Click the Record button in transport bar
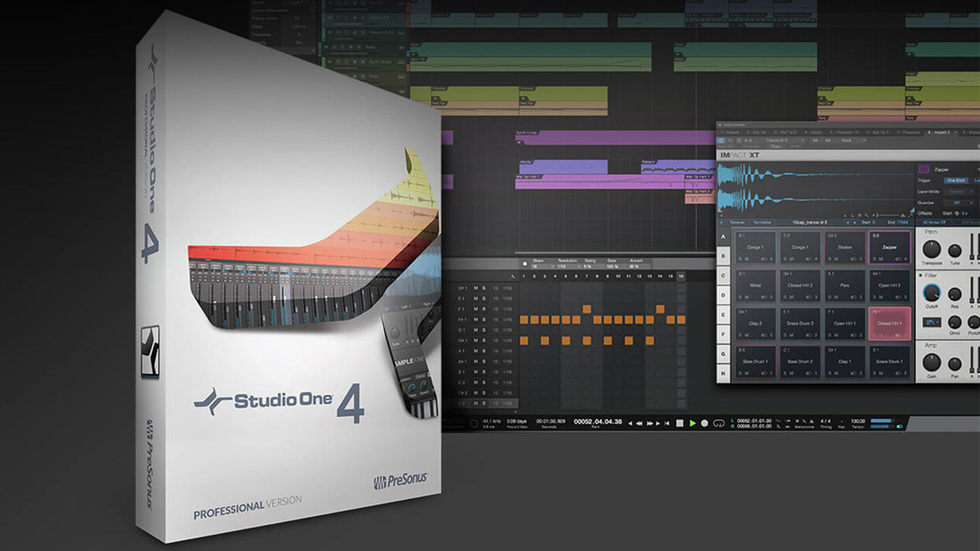 [704, 423]
